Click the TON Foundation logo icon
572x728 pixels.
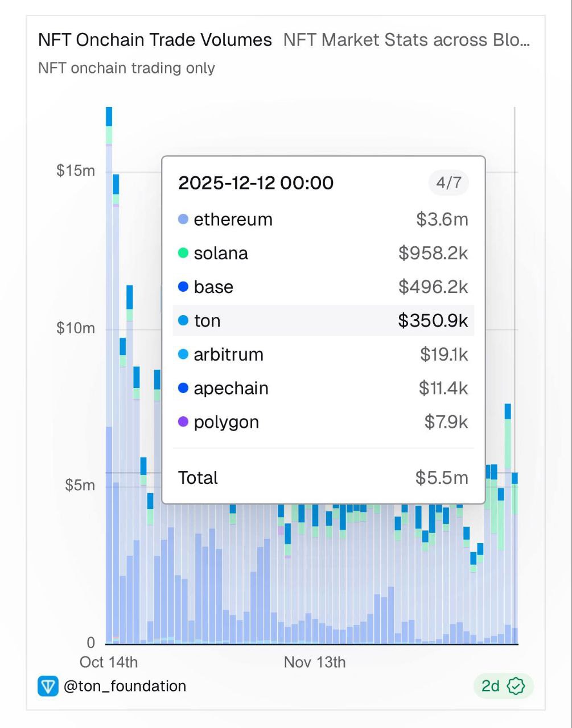tap(48, 686)
